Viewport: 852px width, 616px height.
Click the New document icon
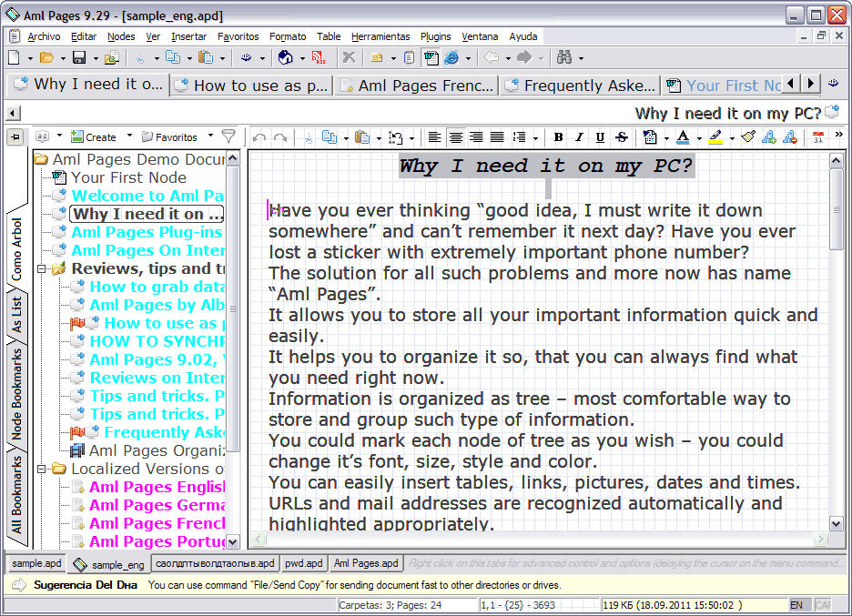pyautogui.click(x=15, y=57)
